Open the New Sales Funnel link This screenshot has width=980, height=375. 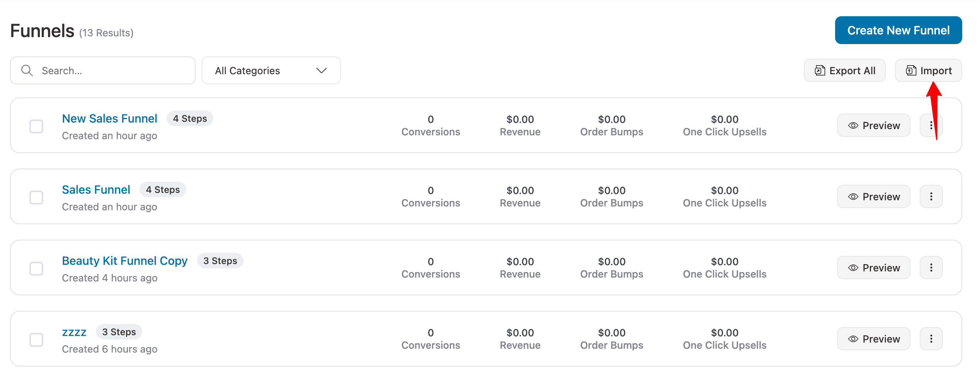[x=109, y=118]
